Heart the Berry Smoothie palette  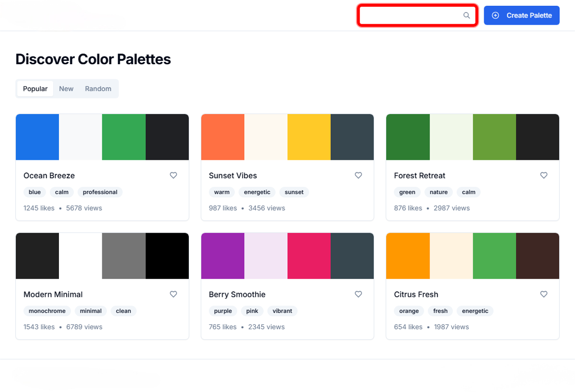coord(358,294)
